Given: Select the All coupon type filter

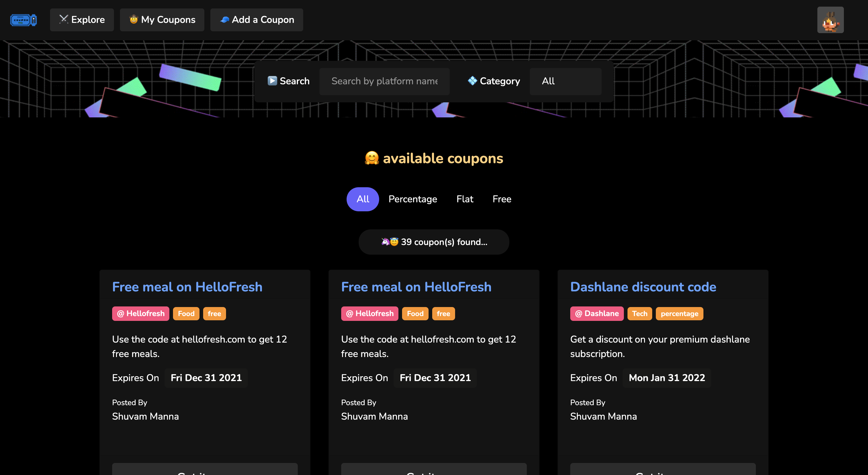Looking at the screenshot, I should (363, 199).
